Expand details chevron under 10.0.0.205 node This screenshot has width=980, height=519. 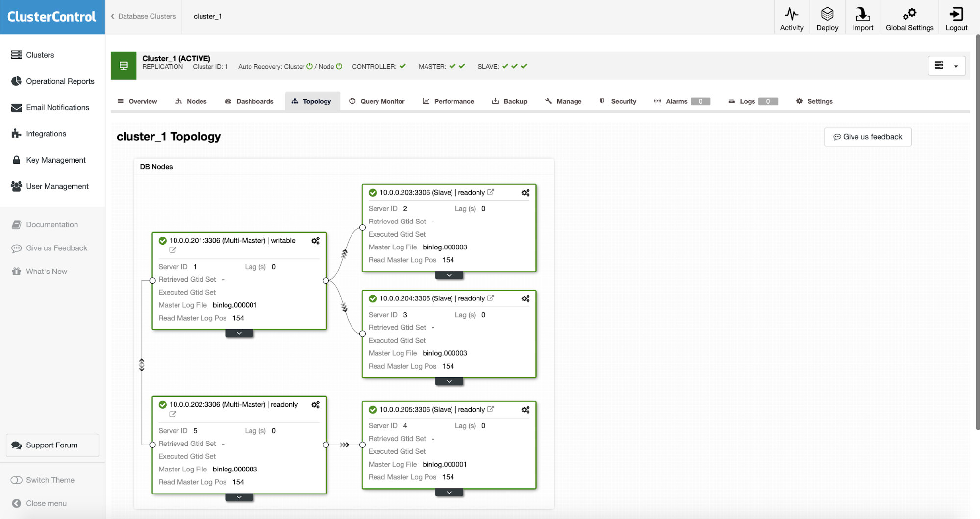449,493
